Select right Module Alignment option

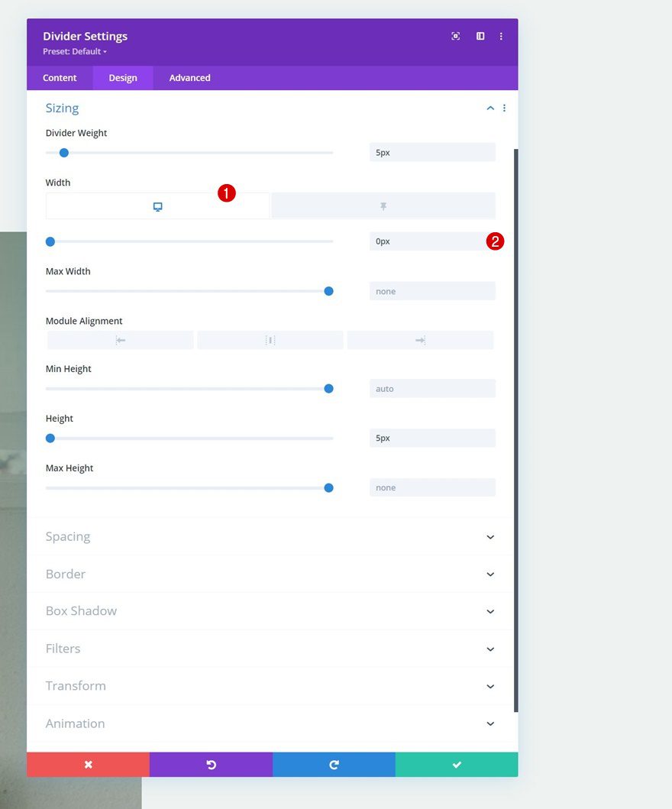(x=420, y=339)
